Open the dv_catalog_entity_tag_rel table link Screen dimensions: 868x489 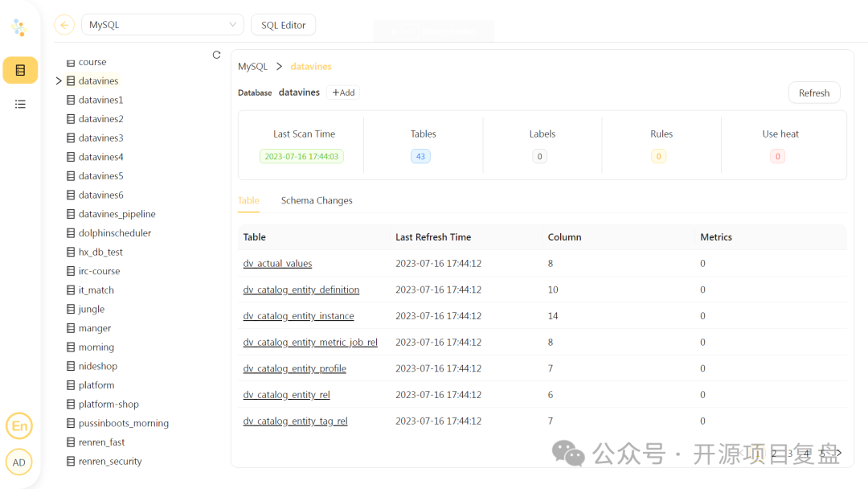[x=295, y=421]
